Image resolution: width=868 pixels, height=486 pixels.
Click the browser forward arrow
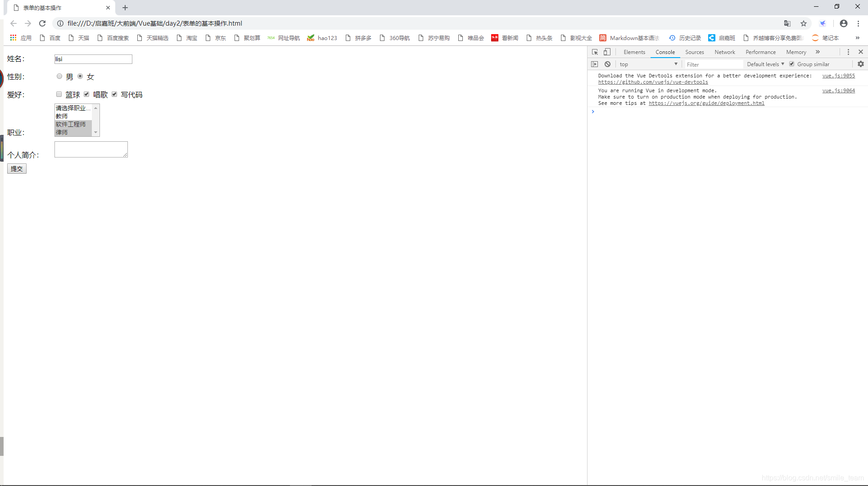pyautogui.click(x=28, y=23)
